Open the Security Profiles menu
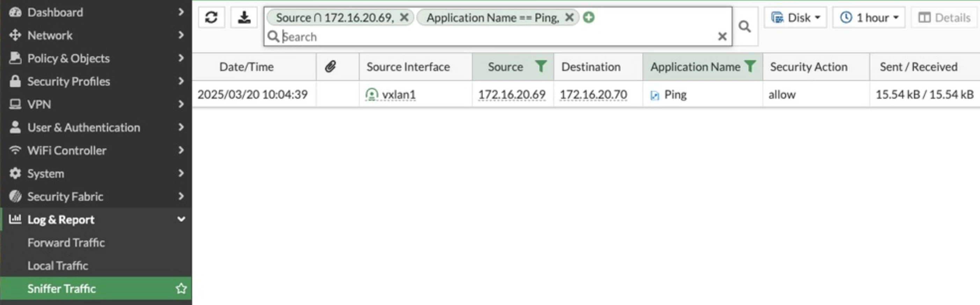 (96, 81)
